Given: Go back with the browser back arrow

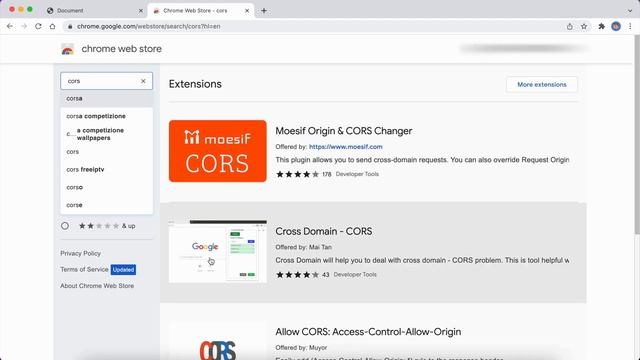Looking at the screenshot, I should point(10,26).
